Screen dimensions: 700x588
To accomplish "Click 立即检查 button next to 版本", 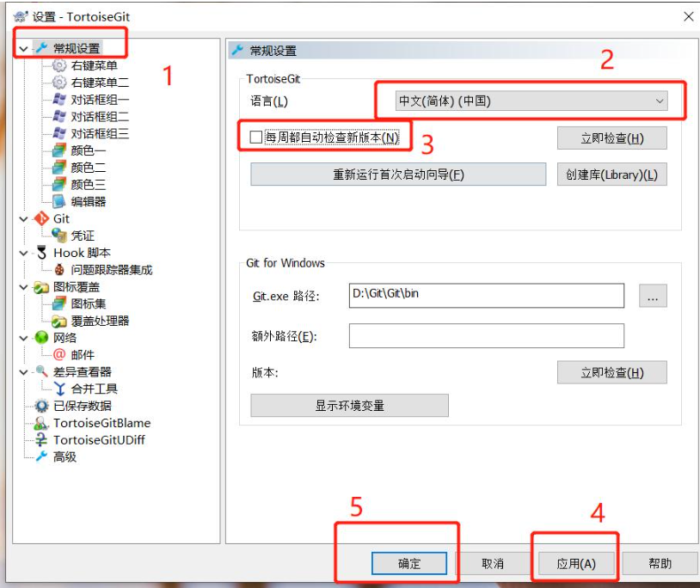I will tap(612, 372).
